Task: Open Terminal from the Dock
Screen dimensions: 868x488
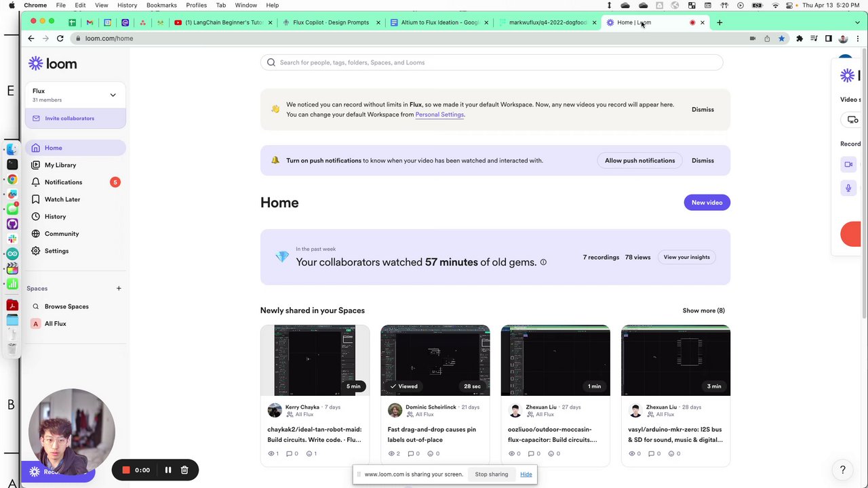Action: pos(12,164)
